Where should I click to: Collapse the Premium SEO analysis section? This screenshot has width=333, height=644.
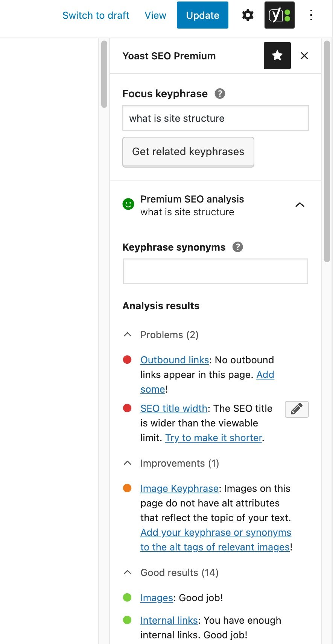[x=300, y=205]
